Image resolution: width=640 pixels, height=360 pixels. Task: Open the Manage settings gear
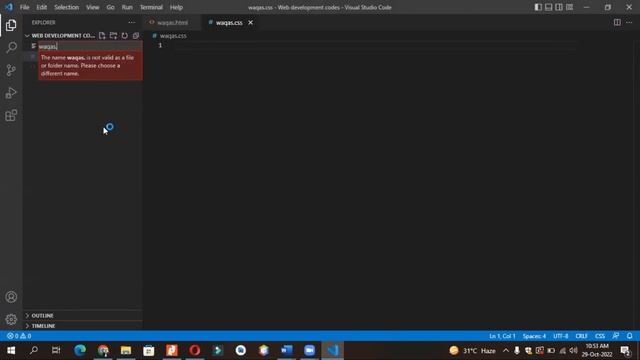coord(11,319)
